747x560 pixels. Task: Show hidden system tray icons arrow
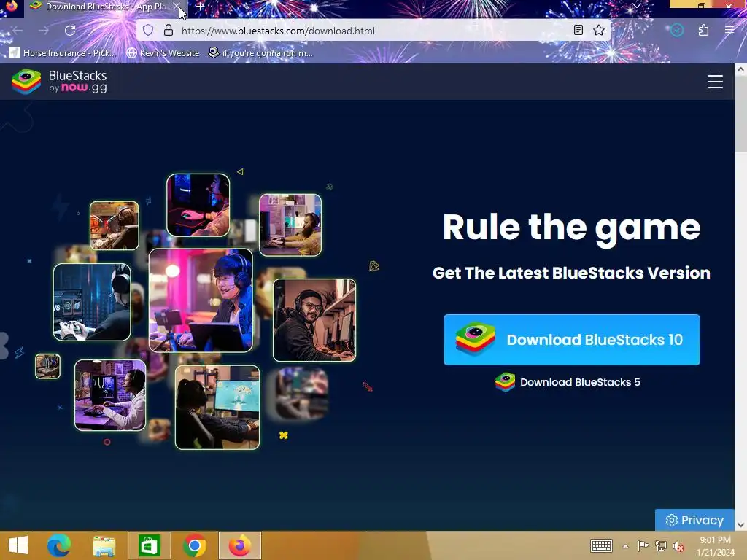625,546
